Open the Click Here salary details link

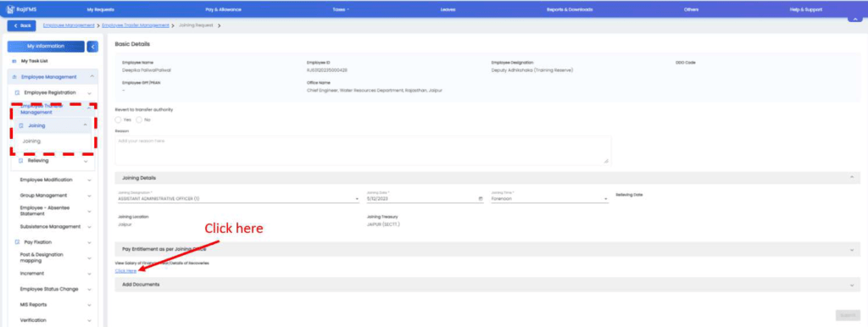pos(125,270)
